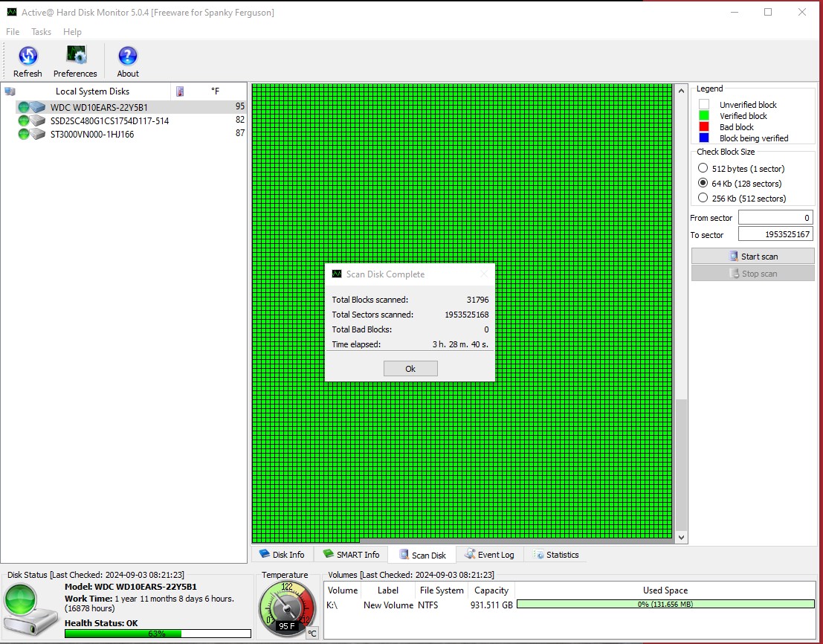The image size is (823, 644).
Task: Click the From sector input field
Action: tap(775, 218)
